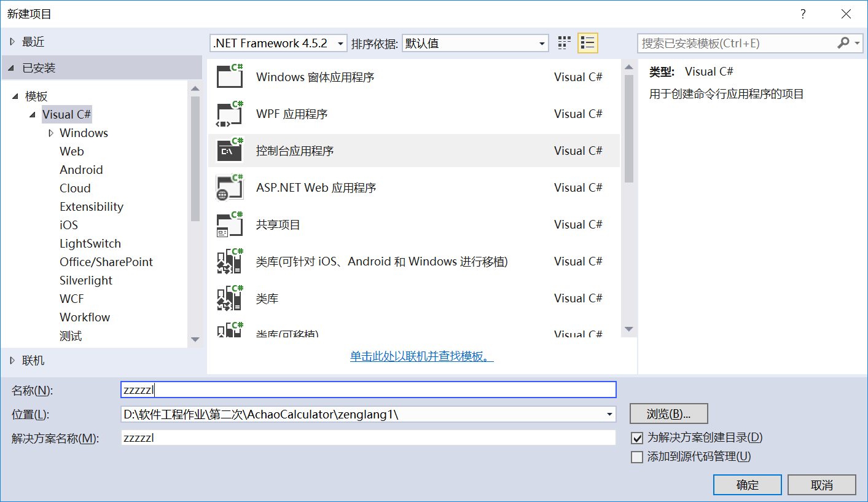Viewport: 868px width, 502px height.
Task: Select Office/SharePoint in the tree
Action: pos(106,262)
